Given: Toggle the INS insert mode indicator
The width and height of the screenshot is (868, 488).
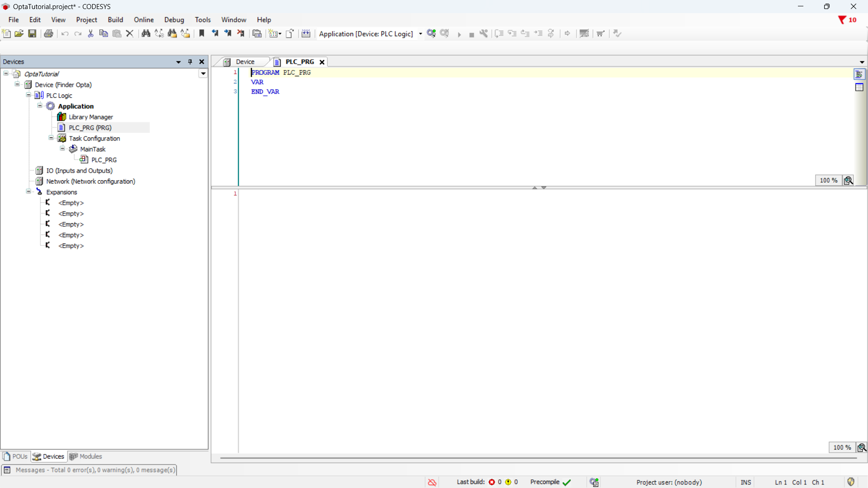Looking at the screenshot, I should (746, 482).
